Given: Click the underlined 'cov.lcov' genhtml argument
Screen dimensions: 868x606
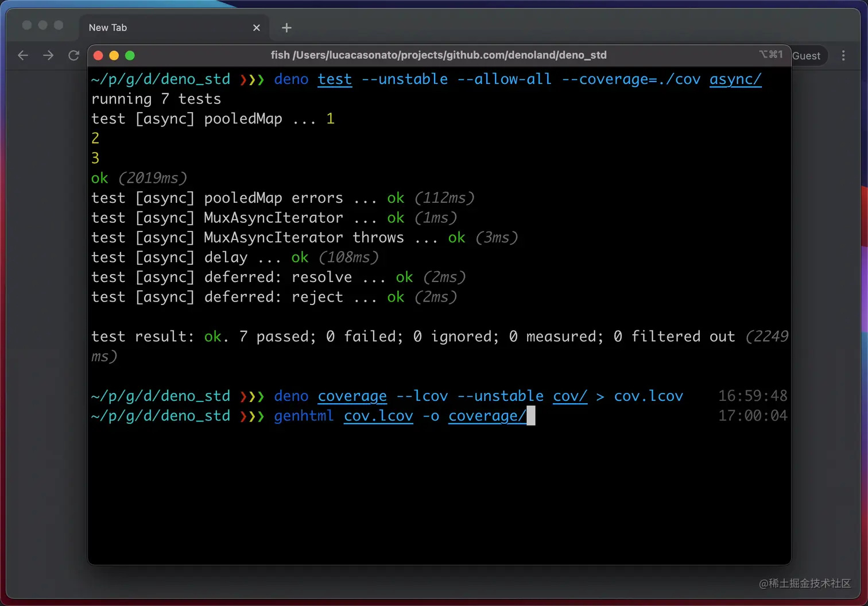Looking at the screenshot, I should click(378, 416).
